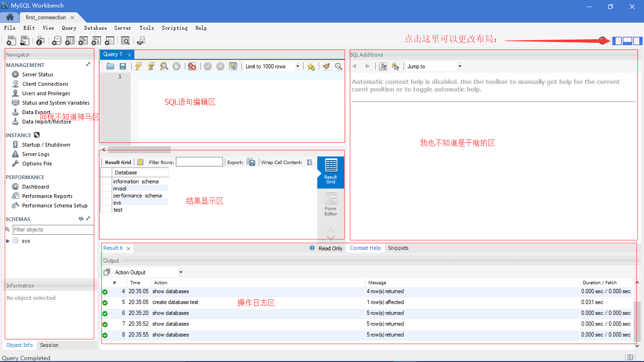Toggle the bottom output panel layout button

[x=627, y=41]
